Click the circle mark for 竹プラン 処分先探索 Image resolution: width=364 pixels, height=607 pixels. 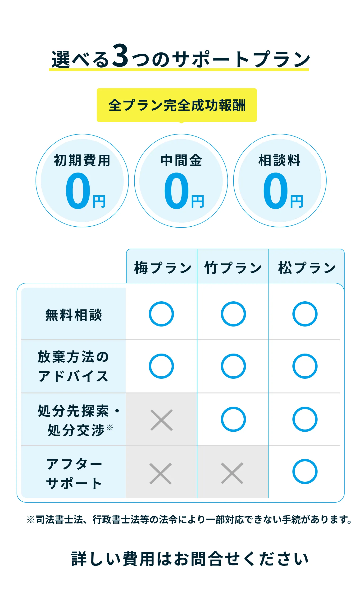pos(233,419)
